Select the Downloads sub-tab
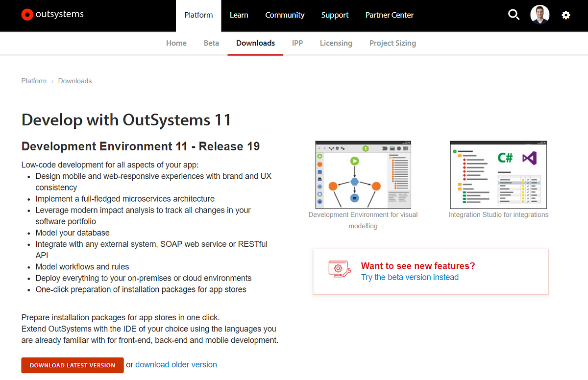This screenshot has width=588, height=380. (255, 43)
